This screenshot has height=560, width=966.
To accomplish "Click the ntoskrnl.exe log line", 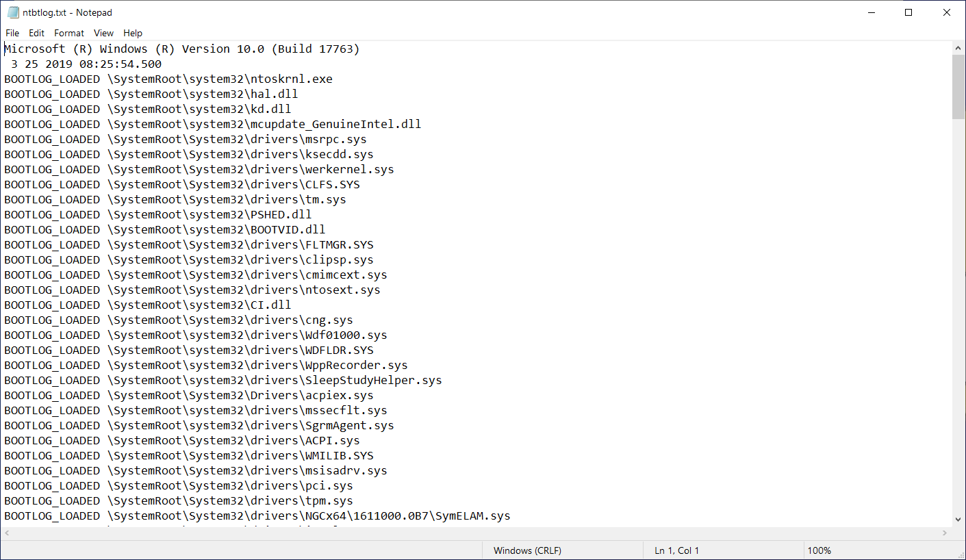I will pos(168,79).
